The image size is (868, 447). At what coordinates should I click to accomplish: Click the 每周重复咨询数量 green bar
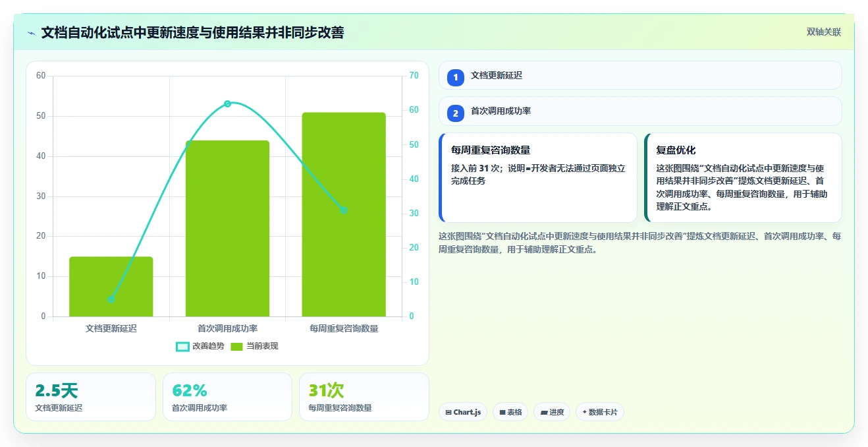[x=344, y=214]
